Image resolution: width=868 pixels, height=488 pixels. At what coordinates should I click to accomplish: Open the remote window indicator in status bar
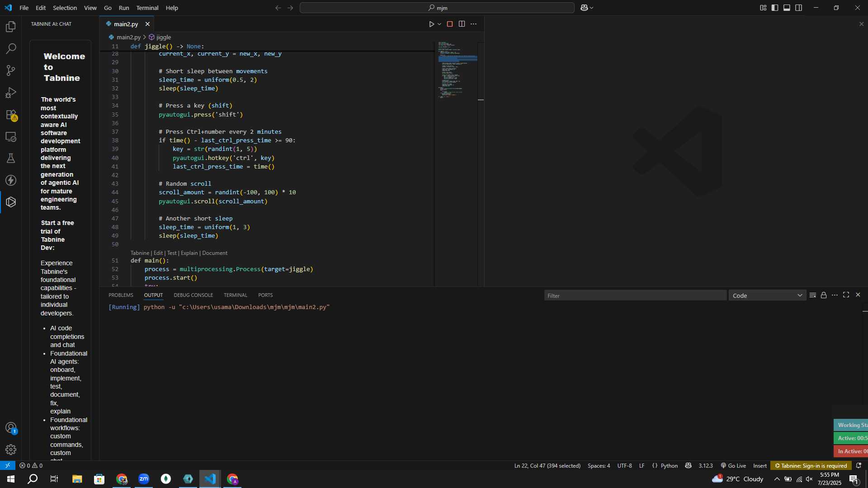coord(8,465)
